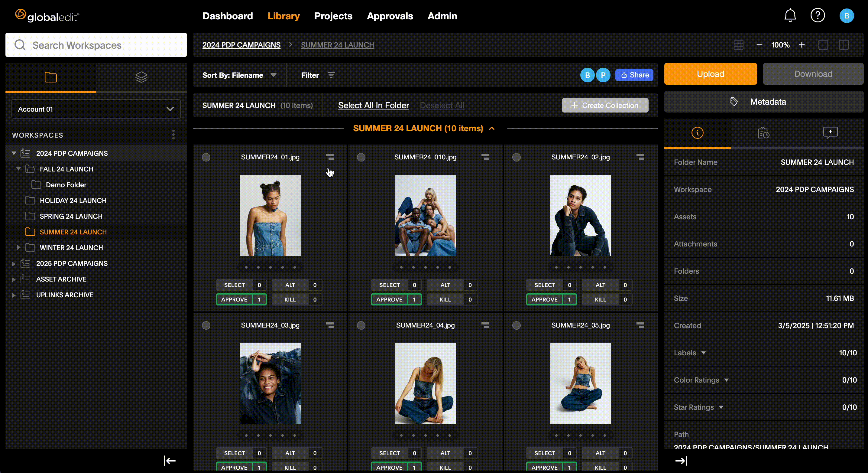Open the comments panel icon
868x473 pixels.
830,132
